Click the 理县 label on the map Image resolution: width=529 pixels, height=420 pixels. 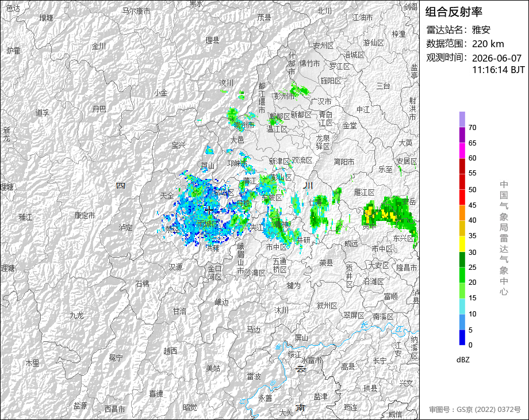click(213, 40)
